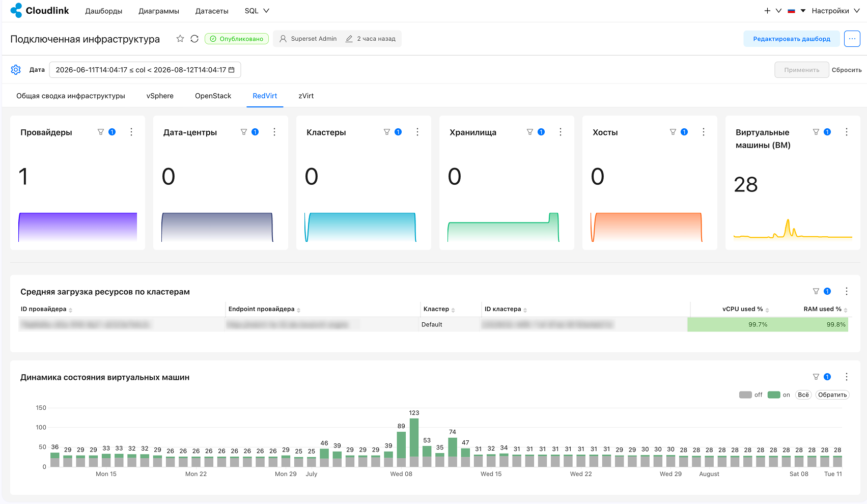Show applied filters on Виртуальные машины card
Image resolution: width=867 pixels, height=504 pixels.
coord(822,132)
